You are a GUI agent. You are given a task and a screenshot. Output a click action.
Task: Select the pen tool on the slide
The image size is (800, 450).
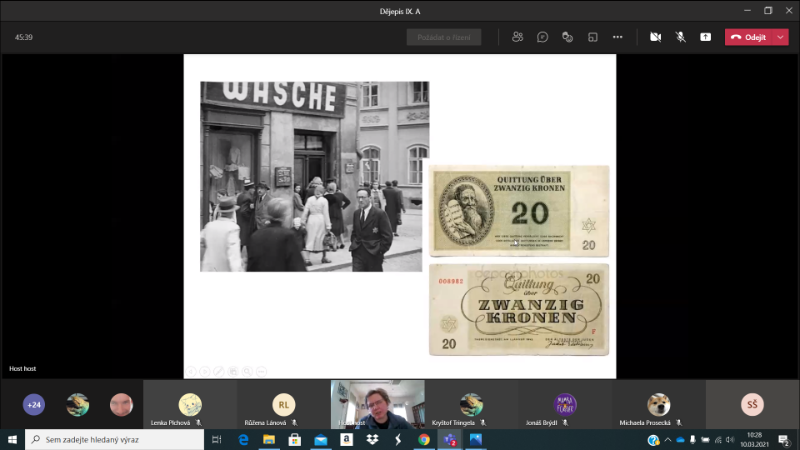point(219,371)
